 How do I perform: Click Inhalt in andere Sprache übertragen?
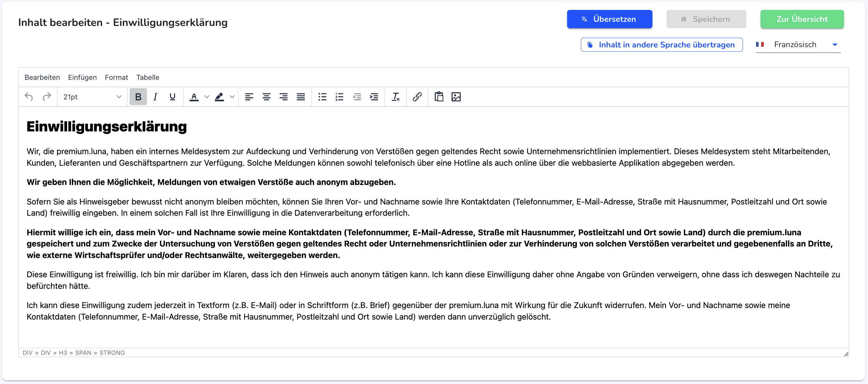coord(662,45)
